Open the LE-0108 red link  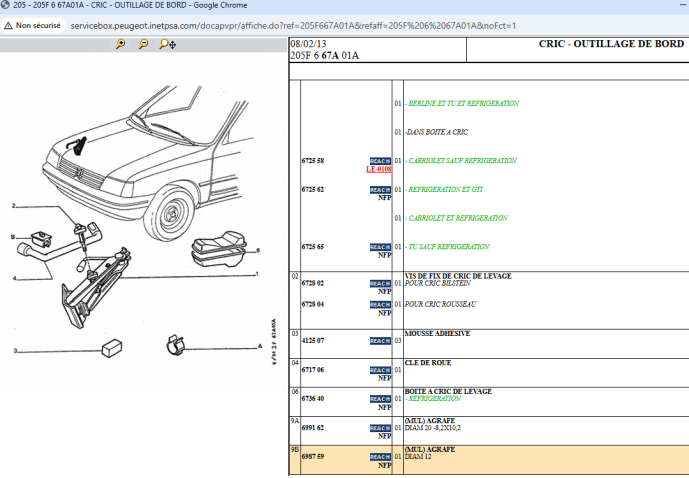379,170
